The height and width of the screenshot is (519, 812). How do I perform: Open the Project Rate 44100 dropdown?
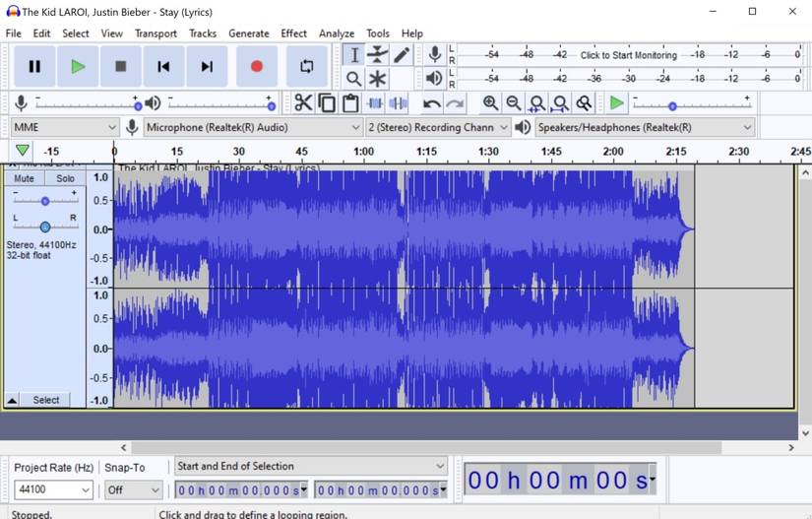(53, 489)
